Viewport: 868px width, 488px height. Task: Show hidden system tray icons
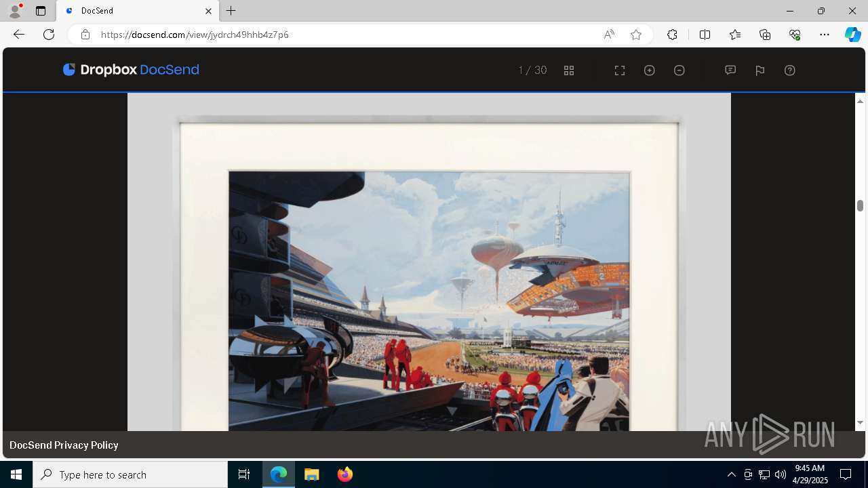point(731,474)
